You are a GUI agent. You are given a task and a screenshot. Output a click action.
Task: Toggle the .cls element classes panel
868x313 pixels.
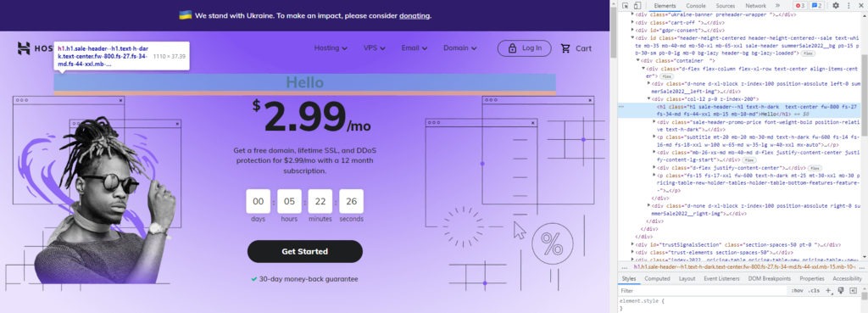point(814,290)
